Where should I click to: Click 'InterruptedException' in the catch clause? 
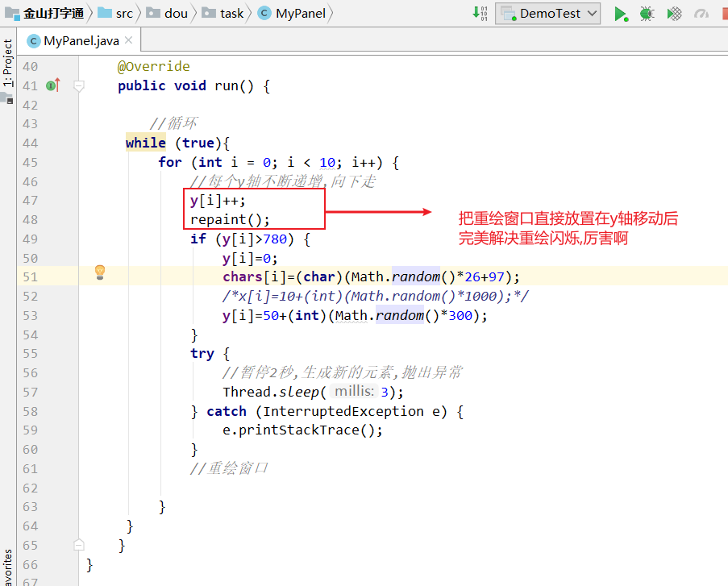pyautogui.click(x=343, y=411)
